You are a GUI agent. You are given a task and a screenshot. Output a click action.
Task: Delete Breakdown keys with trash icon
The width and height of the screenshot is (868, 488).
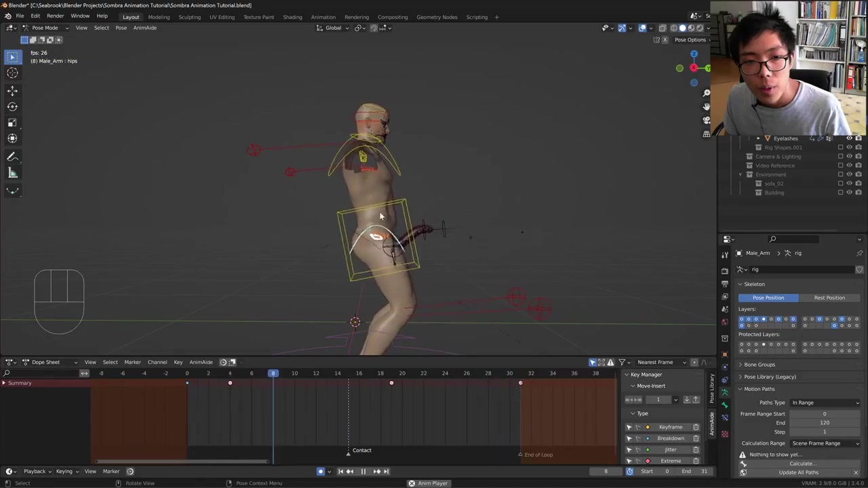(696, 439)
